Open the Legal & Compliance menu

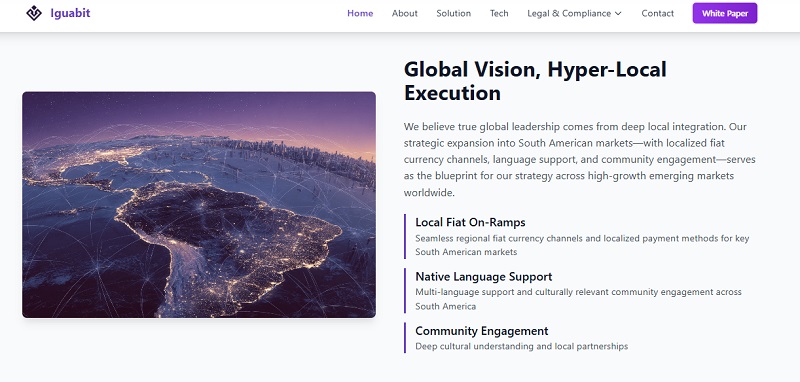[574, 13]
